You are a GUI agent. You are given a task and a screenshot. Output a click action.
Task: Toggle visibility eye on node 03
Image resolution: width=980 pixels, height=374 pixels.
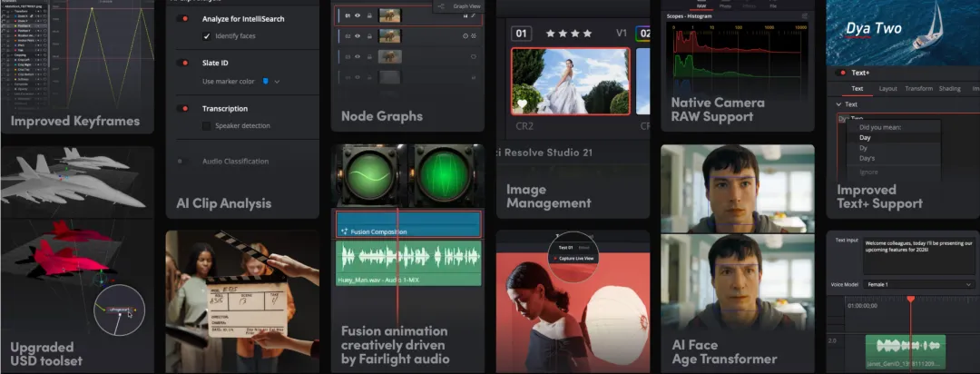(x=358, y=57)
